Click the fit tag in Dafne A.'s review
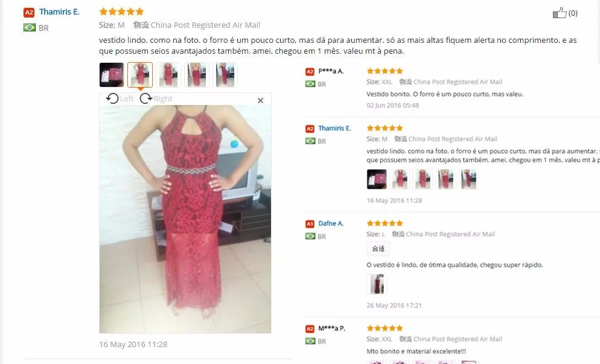The image size is (600, 364). tap(378, 249)
